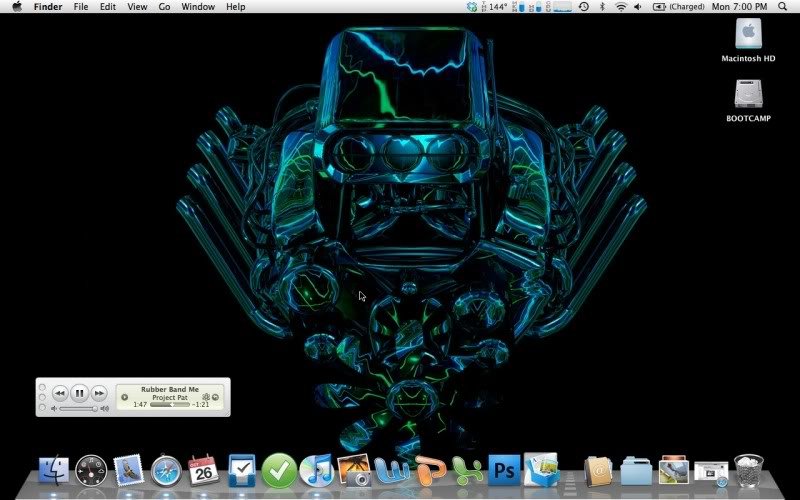Open the View menu
The width and height of the screenshot is (800, 500).
(x=137, y=7)
